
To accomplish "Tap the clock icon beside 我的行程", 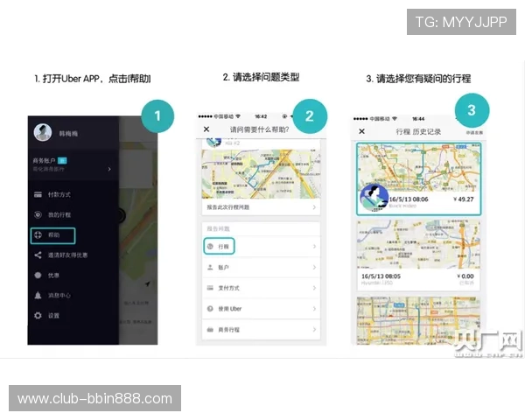I will click(38, 214).
